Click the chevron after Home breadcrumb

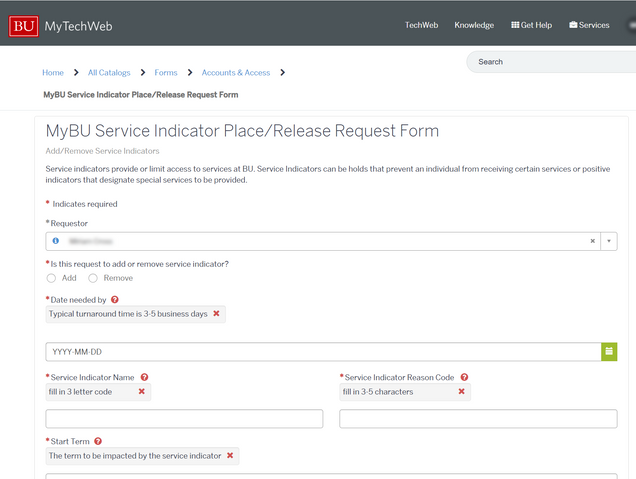[76, 73]
